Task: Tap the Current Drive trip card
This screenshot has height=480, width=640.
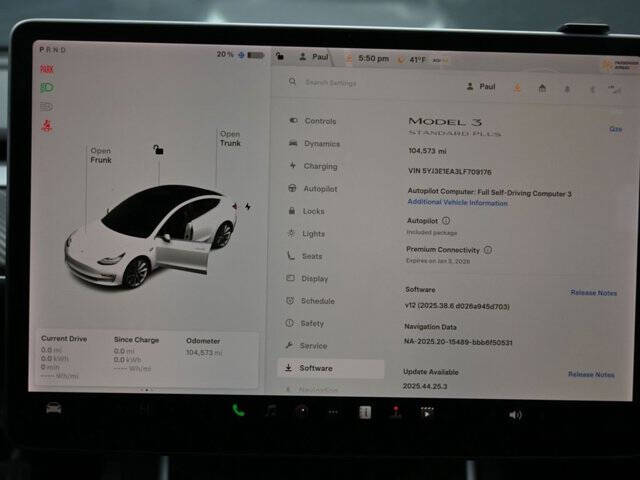Action: [x=64, y=357]
